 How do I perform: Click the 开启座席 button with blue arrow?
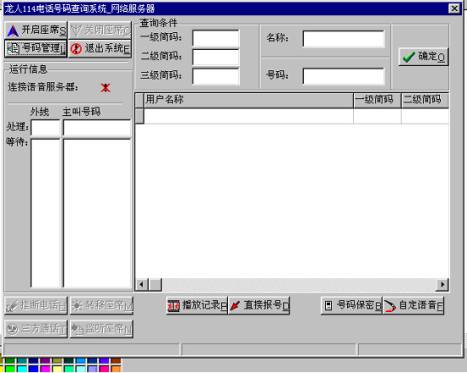36,30
